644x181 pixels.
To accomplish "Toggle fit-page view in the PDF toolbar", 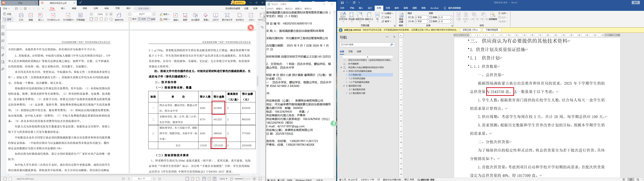I will click(96, 19).
